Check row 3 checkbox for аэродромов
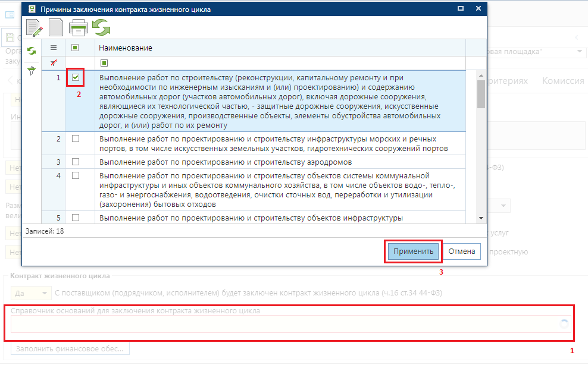The width and height of the screenshot is (588, 365). [x=76, y=162]
